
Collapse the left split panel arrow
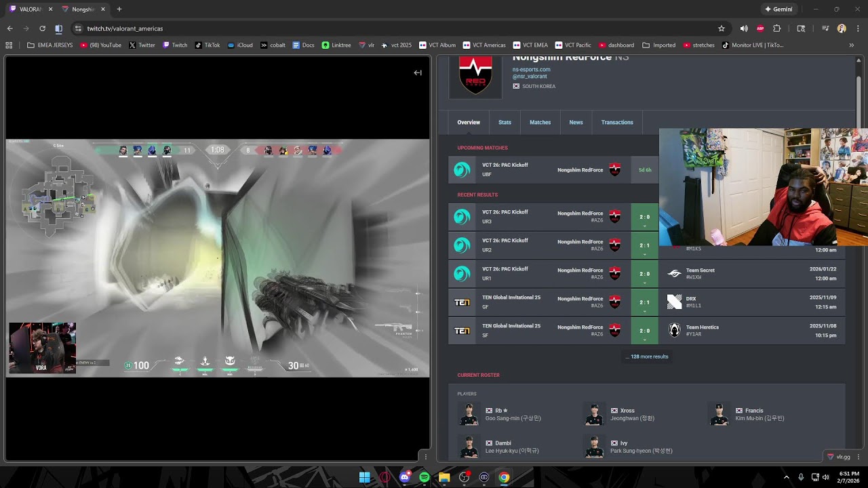click(418, 73)
